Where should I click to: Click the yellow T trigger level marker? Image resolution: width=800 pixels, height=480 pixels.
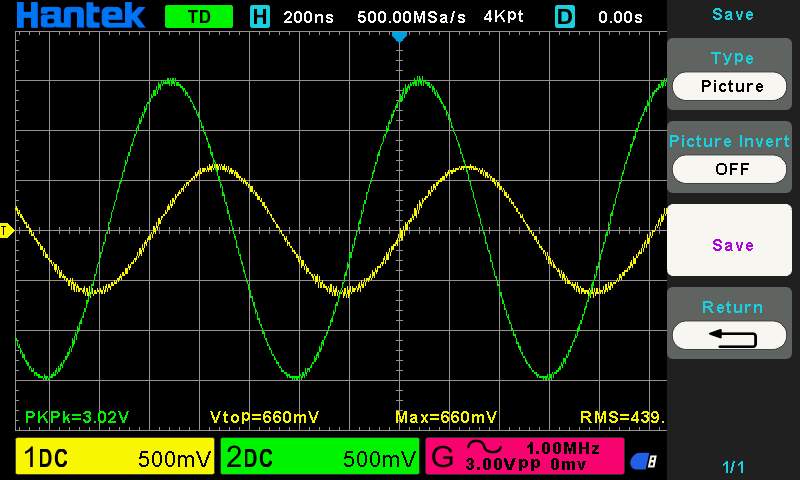6,231
